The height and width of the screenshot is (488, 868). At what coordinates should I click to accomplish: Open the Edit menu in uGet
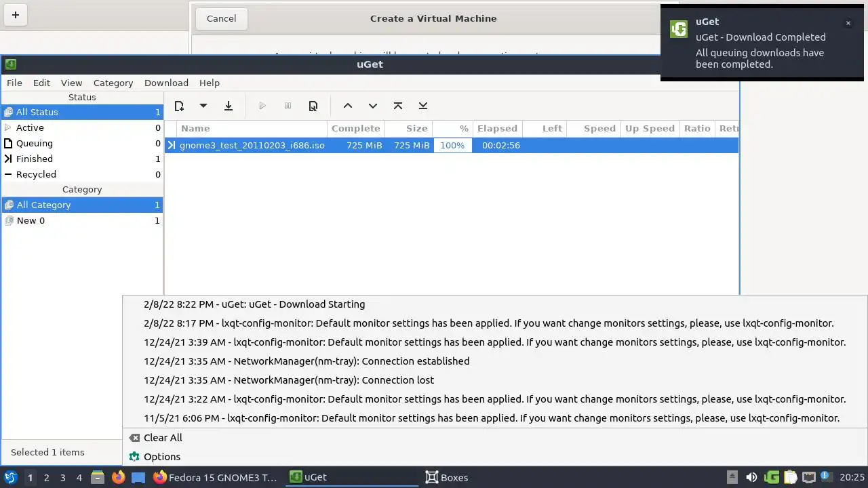pos(41,83)
